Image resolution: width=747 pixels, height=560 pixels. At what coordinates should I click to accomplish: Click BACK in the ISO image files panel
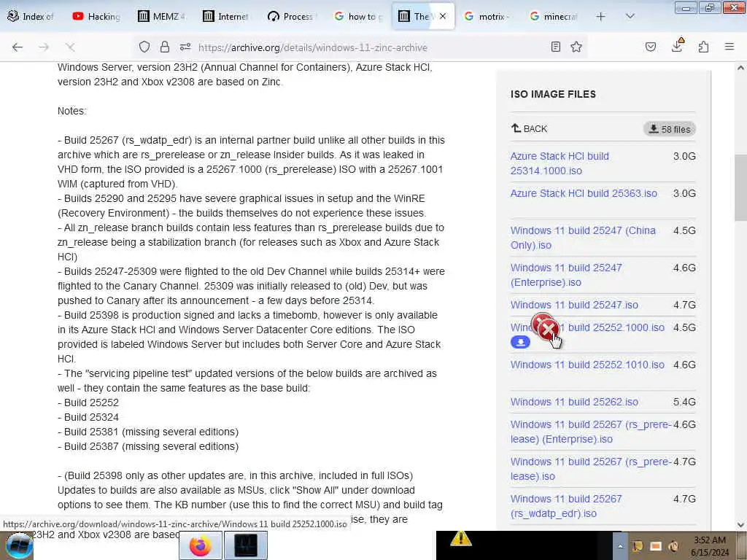[529, 128]
